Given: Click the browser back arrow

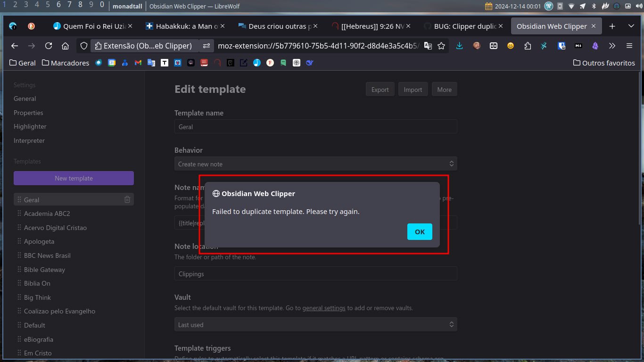Looking at the screenshot, I should tap(15, 46).
